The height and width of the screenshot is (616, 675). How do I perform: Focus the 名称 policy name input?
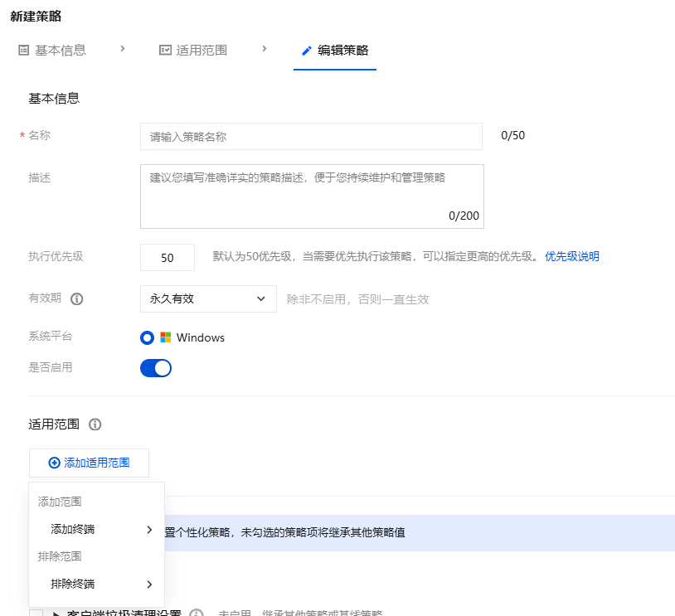click(311, 137)
